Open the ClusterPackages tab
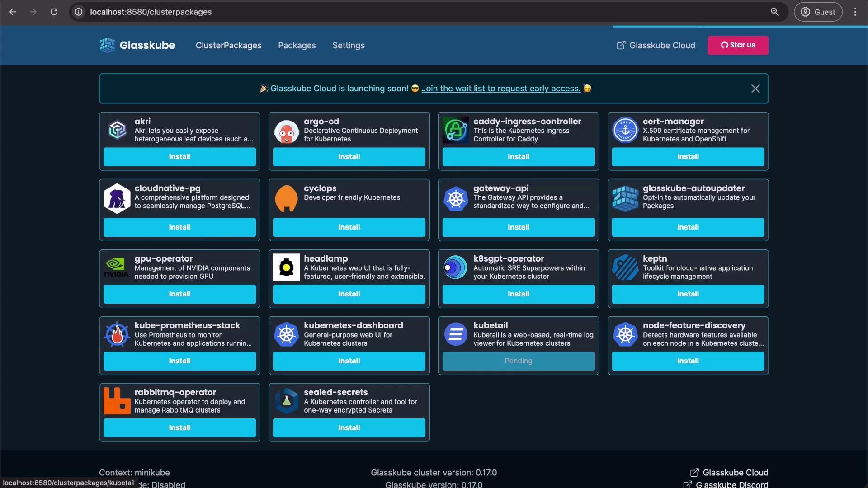 click(x=228, y=46)
